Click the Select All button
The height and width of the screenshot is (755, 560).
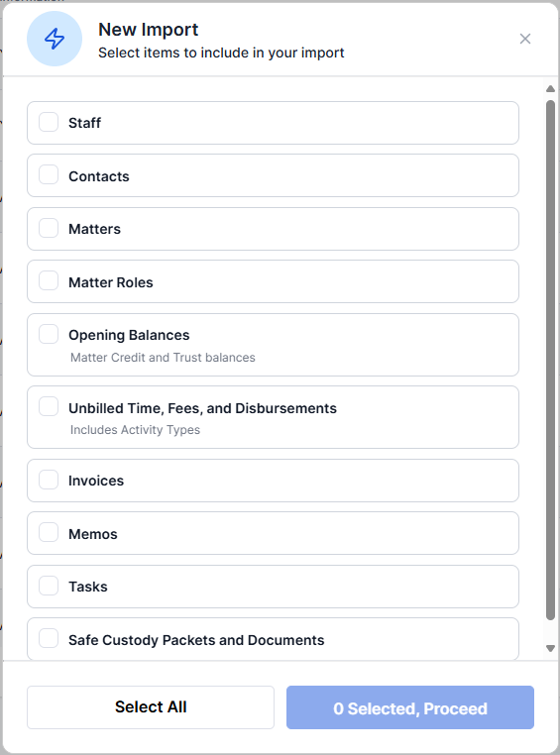(x=151, y=707)
